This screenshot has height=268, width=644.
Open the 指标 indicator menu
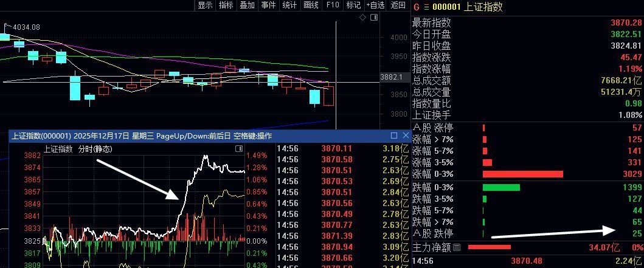pos(226,5)
